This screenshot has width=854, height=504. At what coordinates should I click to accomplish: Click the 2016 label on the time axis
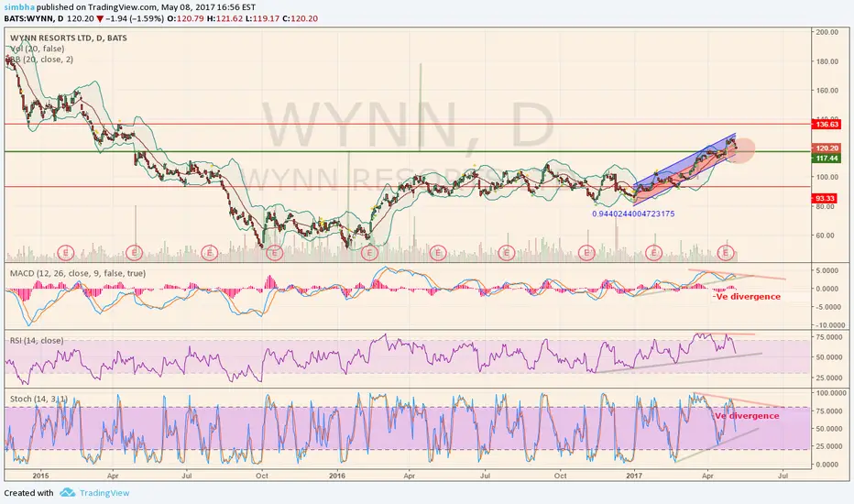pos(337,476)
